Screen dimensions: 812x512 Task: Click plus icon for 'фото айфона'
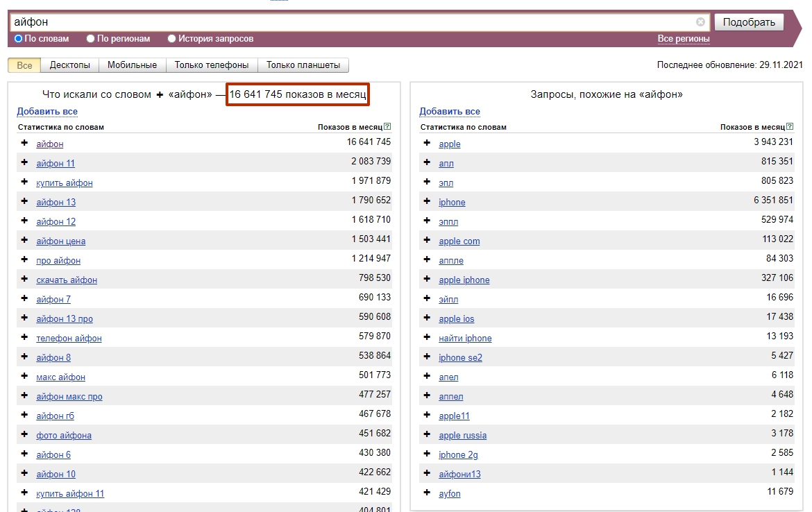[24, 434]
